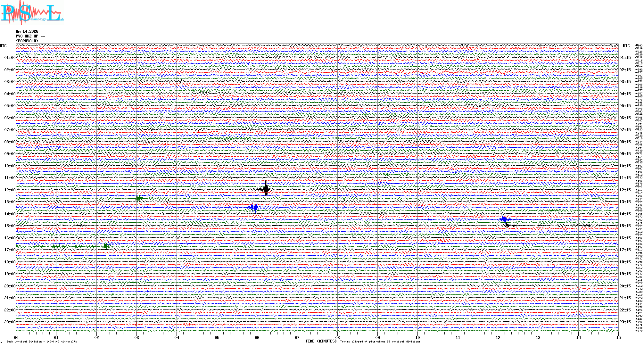Screen dimensions: 644x346
Task: Click the left UTC axis header
Action: tap(3, 46)
